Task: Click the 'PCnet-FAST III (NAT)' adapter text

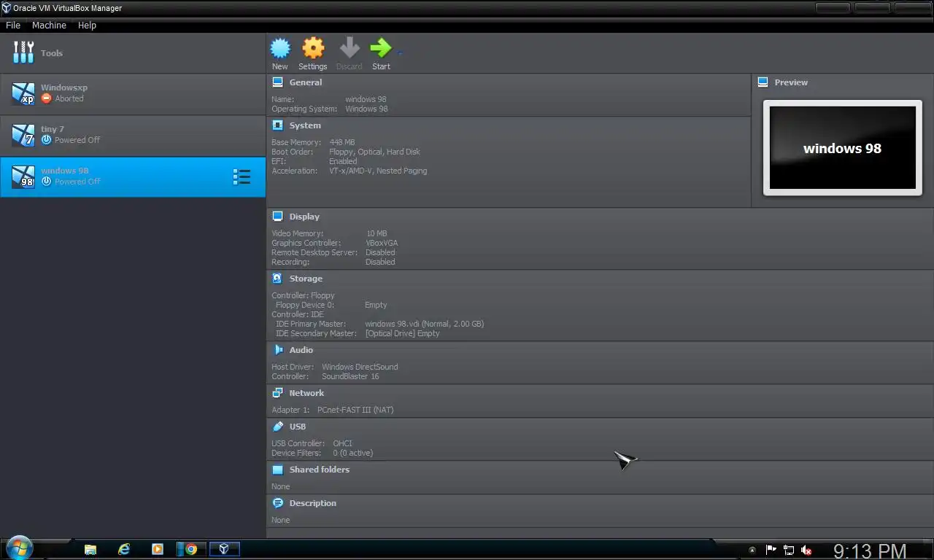Action: [355, 410]
